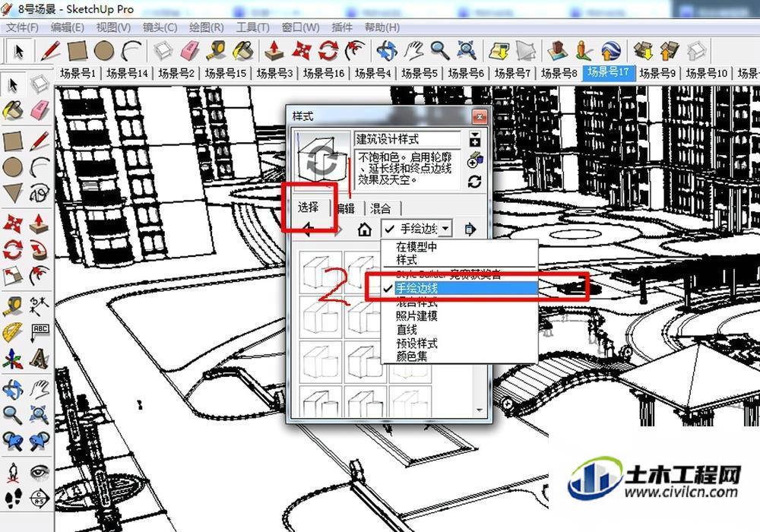Select the Polygon tool in left palette
The width and height of the screenshot is (760, 532).
tap(13, 193)
